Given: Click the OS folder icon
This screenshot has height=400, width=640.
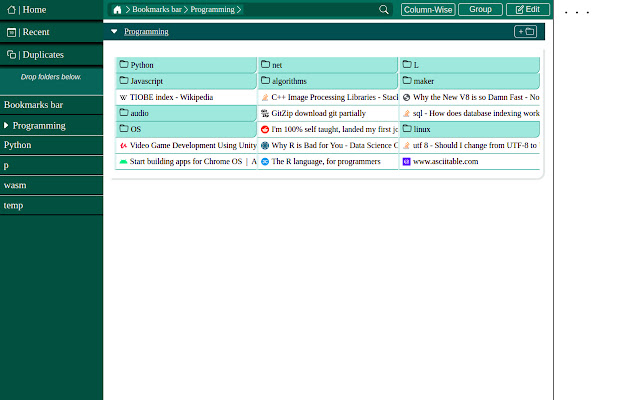Looking at the screenshot, I should click(x=124, y=129).
